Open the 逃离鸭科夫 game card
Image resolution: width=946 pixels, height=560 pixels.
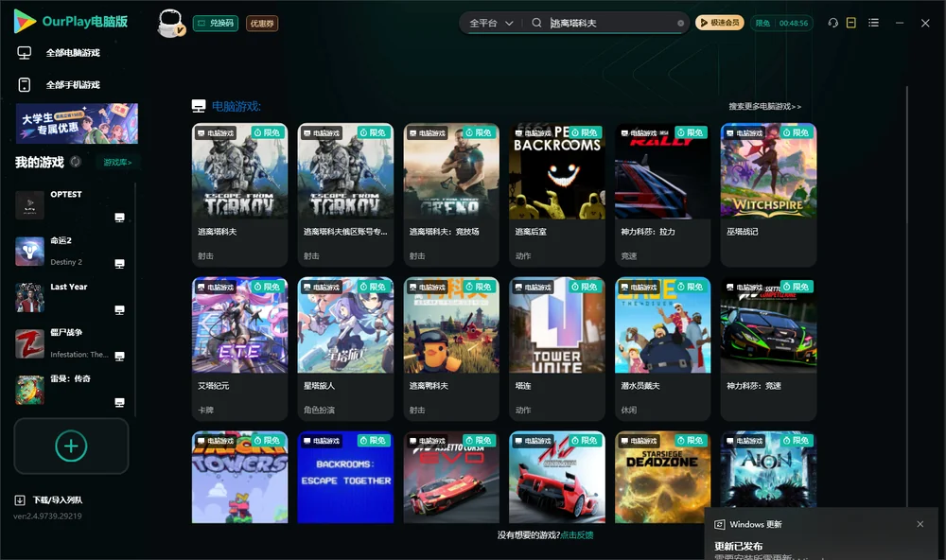[x=451, y=349]
